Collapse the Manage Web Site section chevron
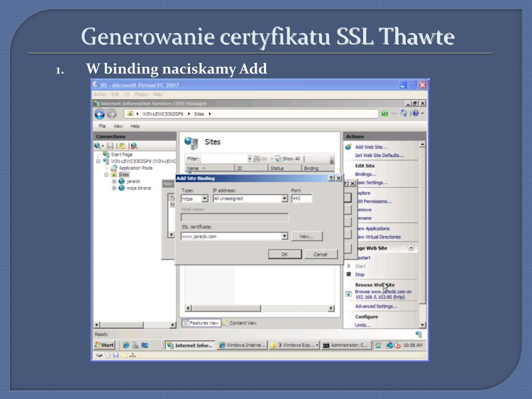This screenshot has width=532, height=399. [x=411, y=248]
